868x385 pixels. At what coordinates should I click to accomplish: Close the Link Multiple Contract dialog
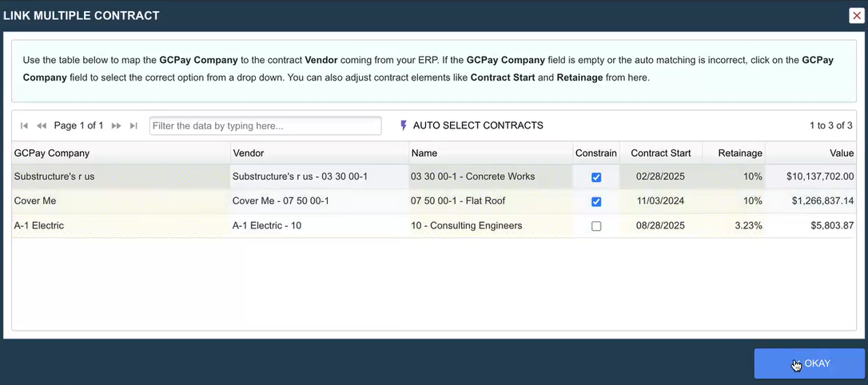857,16
